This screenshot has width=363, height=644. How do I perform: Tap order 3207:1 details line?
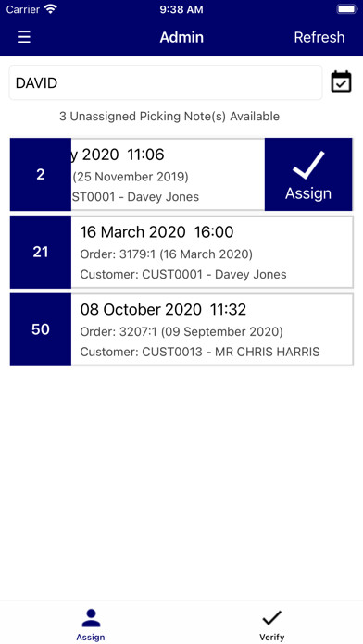(181, 331)
